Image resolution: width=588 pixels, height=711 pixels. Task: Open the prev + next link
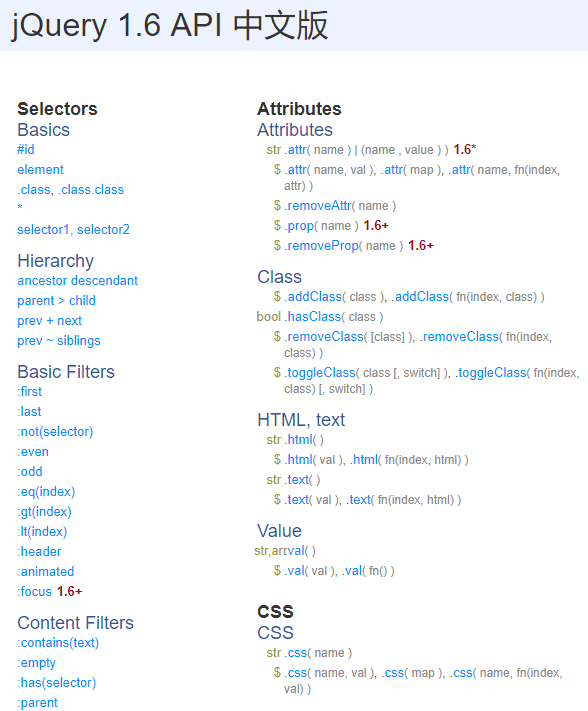tap(49, 321)
